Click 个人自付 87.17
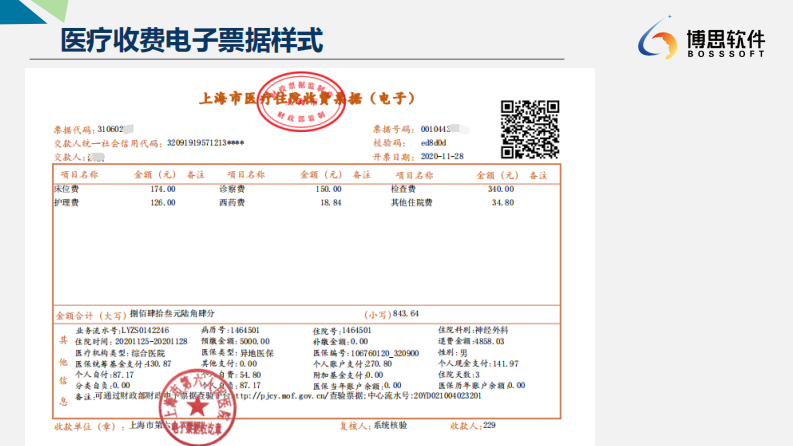793x446 pixels. coord(105,375)
